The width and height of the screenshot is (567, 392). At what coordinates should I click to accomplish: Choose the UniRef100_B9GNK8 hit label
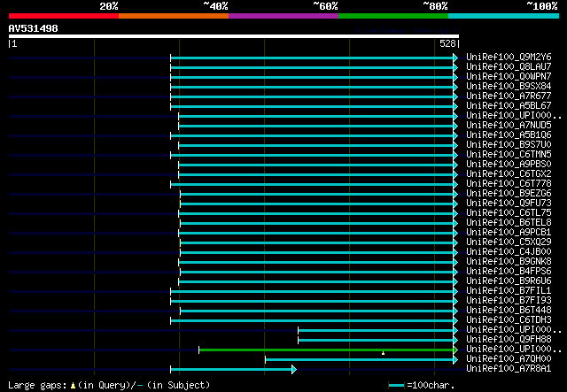click(509, 262)
